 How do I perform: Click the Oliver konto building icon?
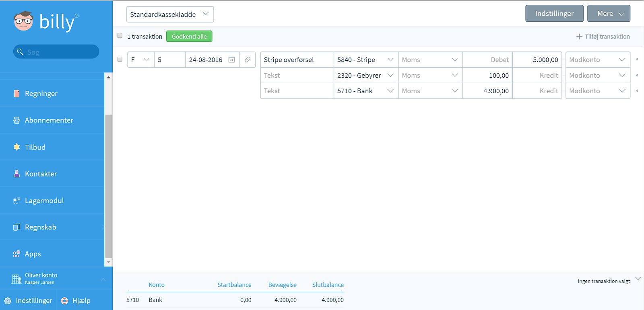point(17,279)
